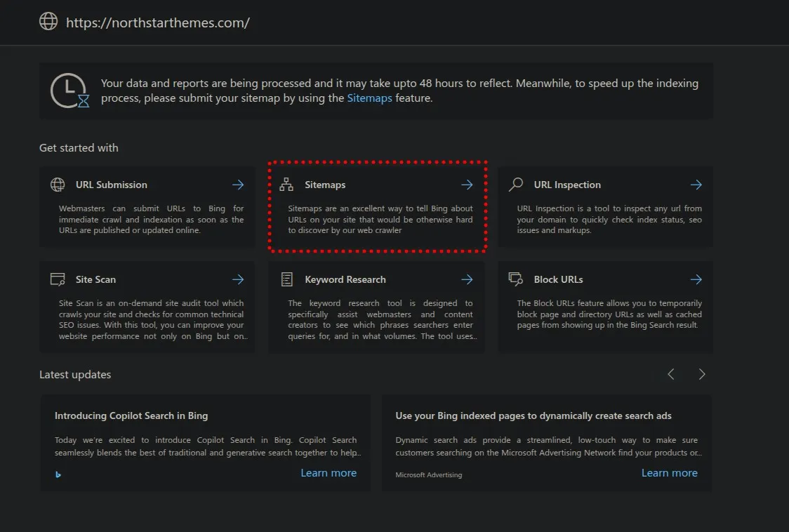
Task: Click the Keyword Research document icon
Action: (x=287, y=279)
